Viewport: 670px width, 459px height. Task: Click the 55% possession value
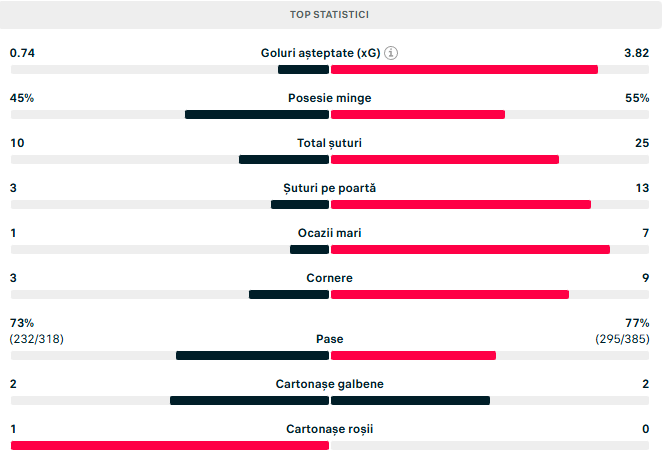coord(637,98)
